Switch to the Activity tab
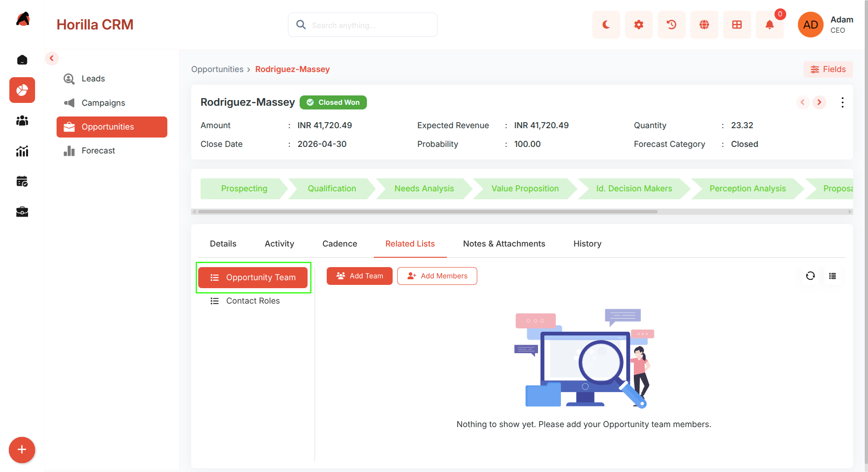Viewport: 868px width, 472px height. point(280,244)
